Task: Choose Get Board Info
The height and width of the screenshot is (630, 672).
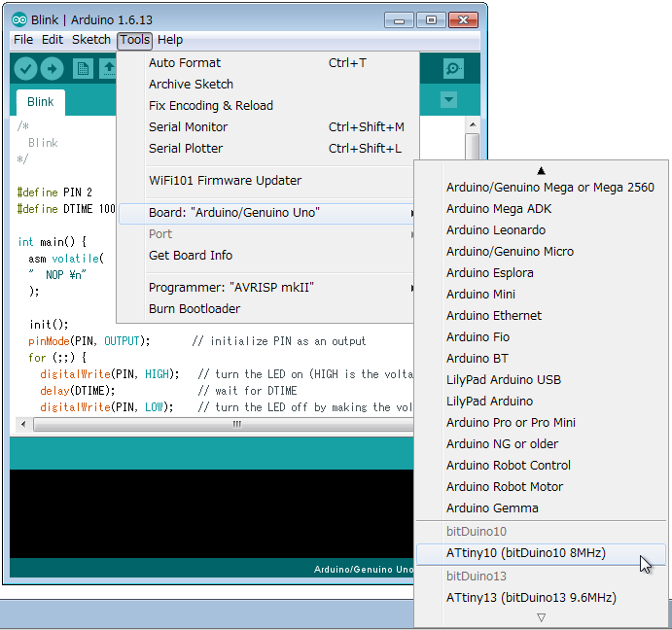Action: click(266, 256)
